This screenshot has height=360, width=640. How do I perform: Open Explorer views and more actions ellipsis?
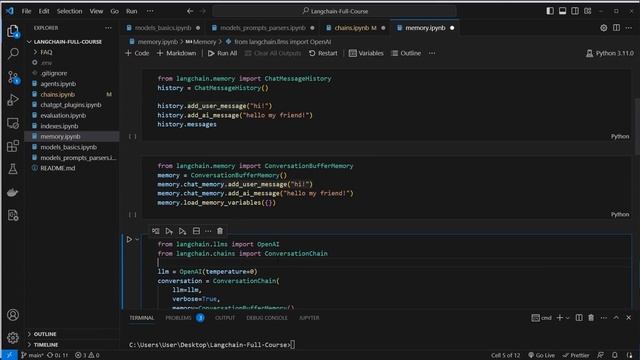[108, 28]
